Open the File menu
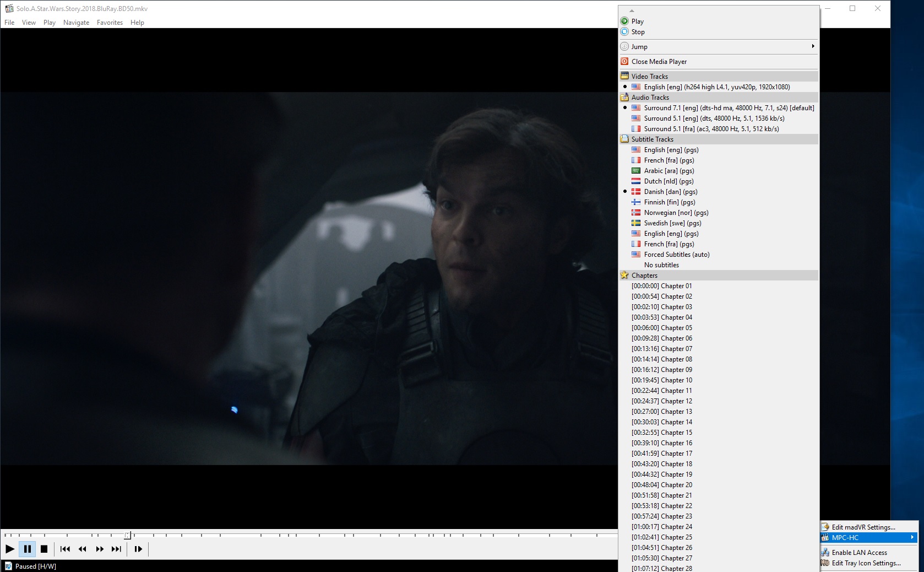The width and height of the screenshot is (924, 572). [9, 23]
